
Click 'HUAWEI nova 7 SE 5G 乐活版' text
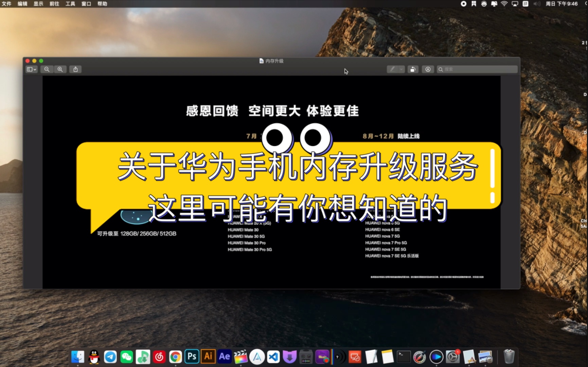392,256
